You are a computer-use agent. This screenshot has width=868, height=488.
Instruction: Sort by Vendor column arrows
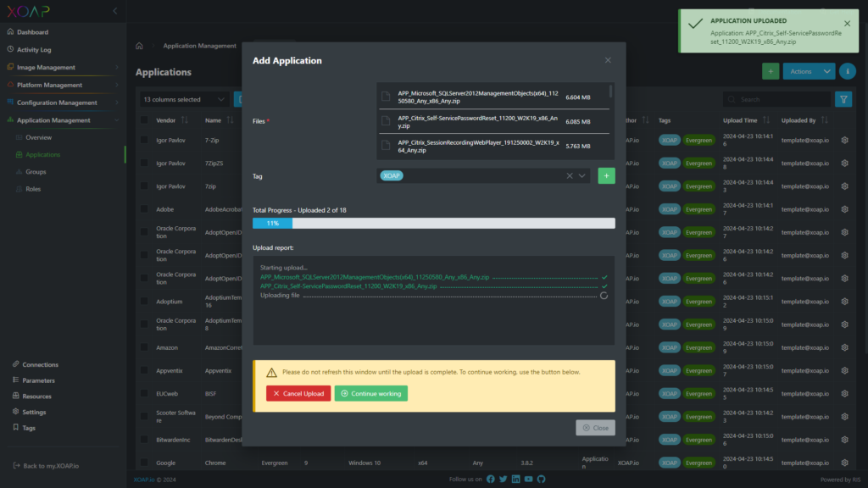click(184, 120)
